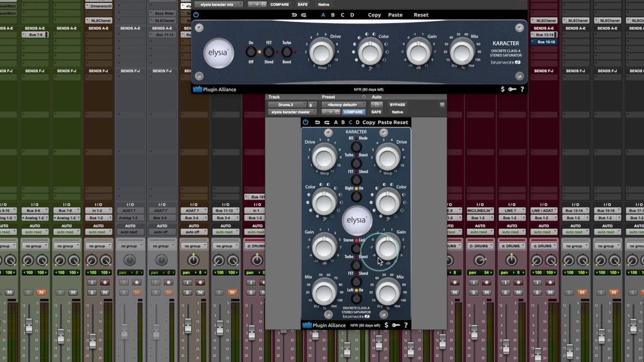Mute the Bus 5-6 input channel
Viewport: 644px width, 362px height.
tap(41, 292)
